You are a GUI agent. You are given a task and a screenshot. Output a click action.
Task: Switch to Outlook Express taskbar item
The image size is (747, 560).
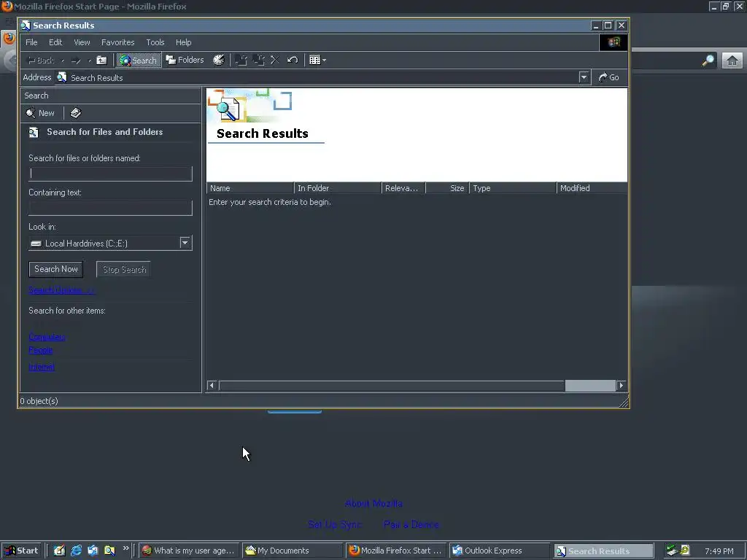(x=499, y=551)
